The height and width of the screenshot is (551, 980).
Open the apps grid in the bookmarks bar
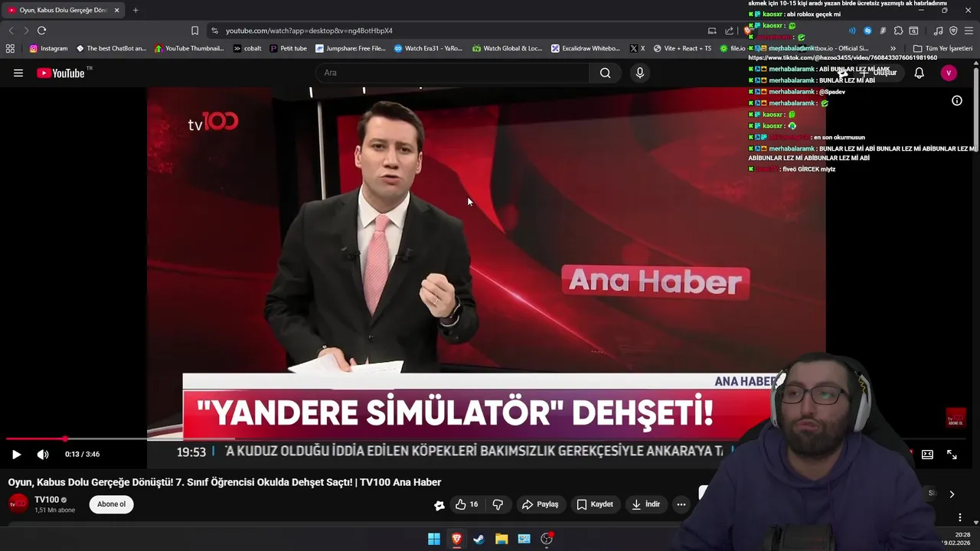click(10, 48)
